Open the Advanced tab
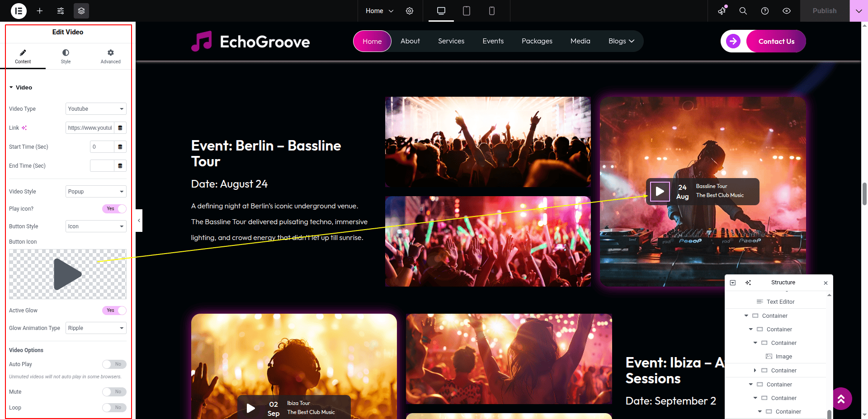 (110, 56)
